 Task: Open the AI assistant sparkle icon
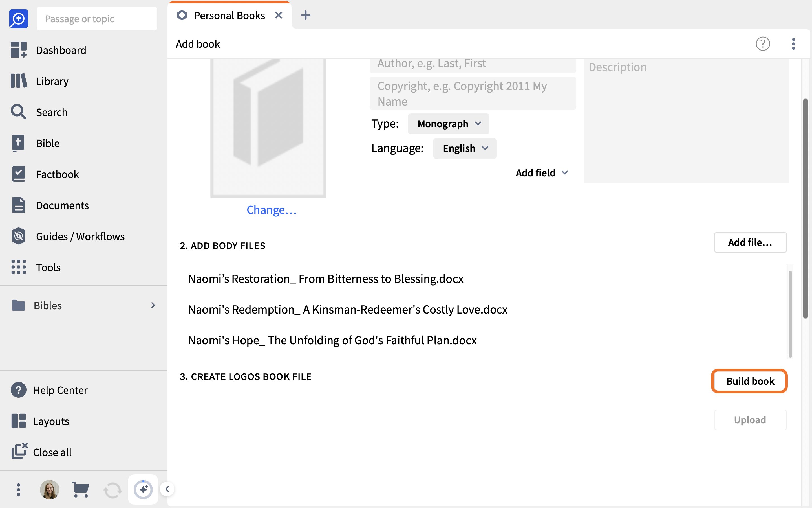coord(143,490)
